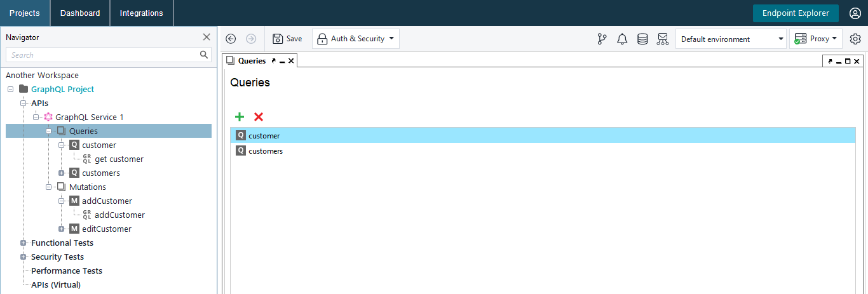Open notifications bell icon

[x=622, y=39]
